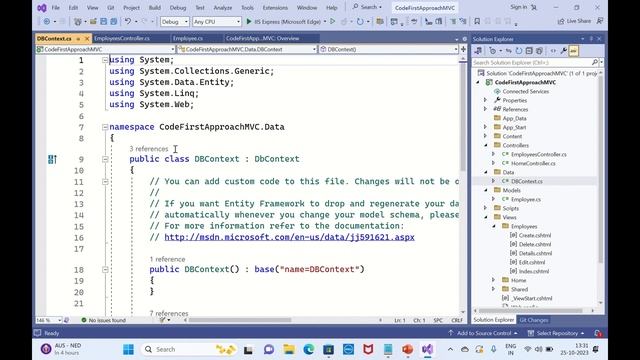Click the Save file icon in toolbar
The image size is (640, 360).
click(103, 22)
